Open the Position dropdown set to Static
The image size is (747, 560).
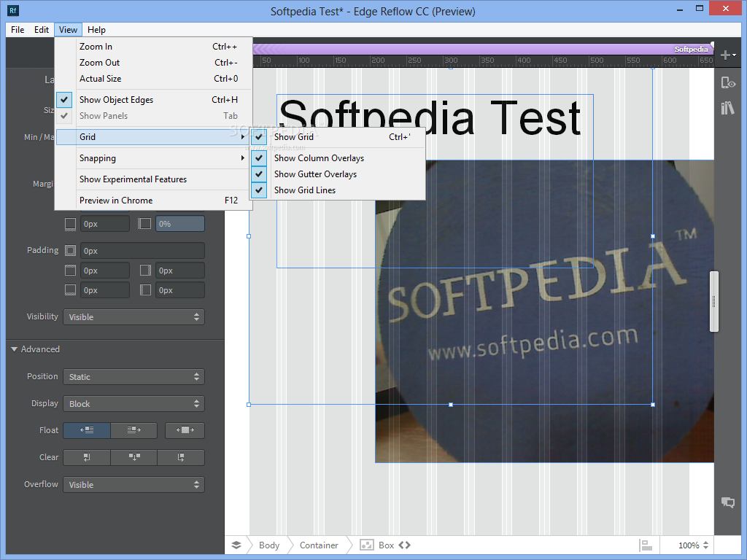click(x=134, y=377)
